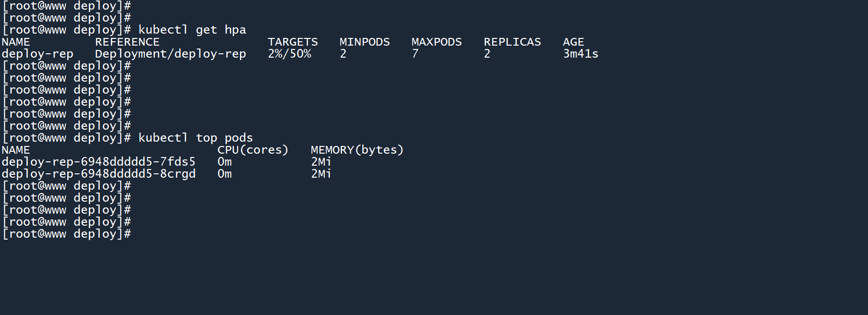The height and width of the screenshot is (315, 868).
Task: Click the 'CPU(cores)' column header
Action: pos(253,150)
